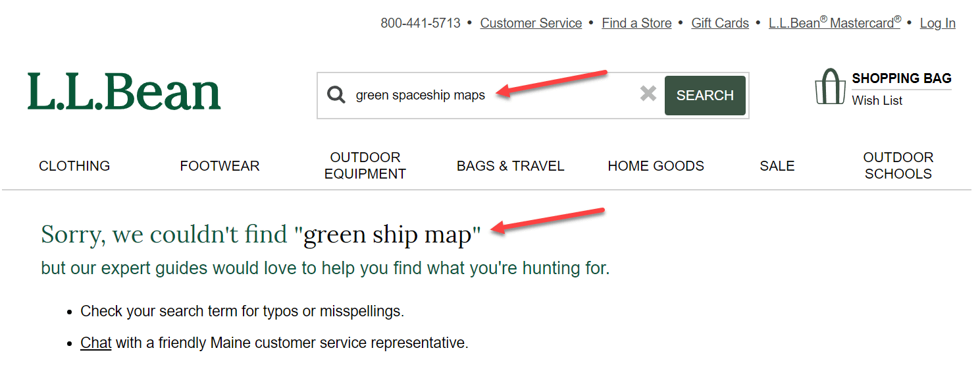Screen dimensions: 980x371
Task: Click the green SEARCH button
Action: click(705, 96)
